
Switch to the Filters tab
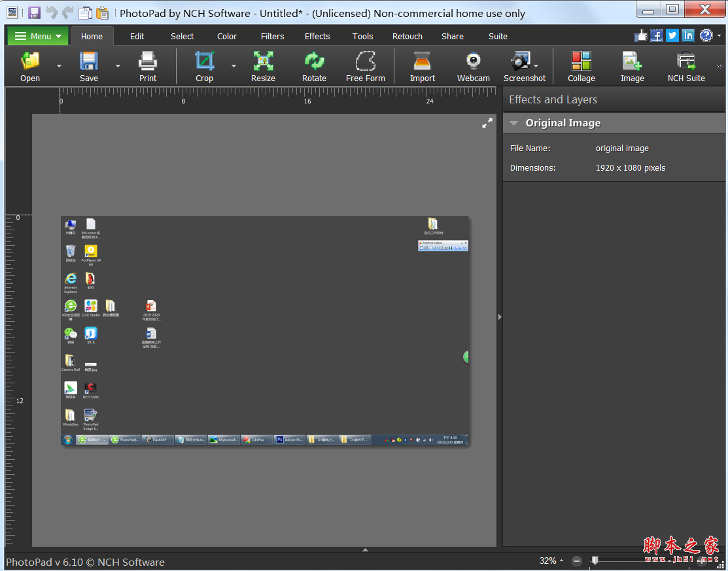[273, 36]
